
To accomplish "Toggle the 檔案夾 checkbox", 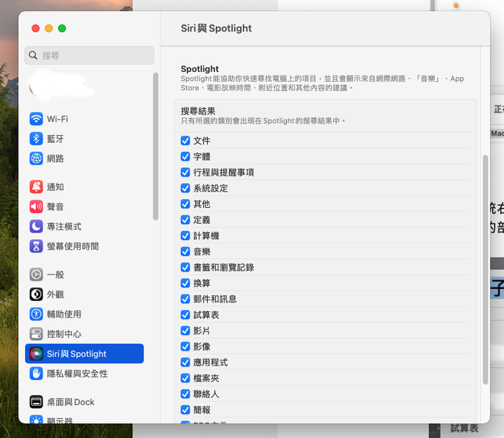I will coord(185,379).
